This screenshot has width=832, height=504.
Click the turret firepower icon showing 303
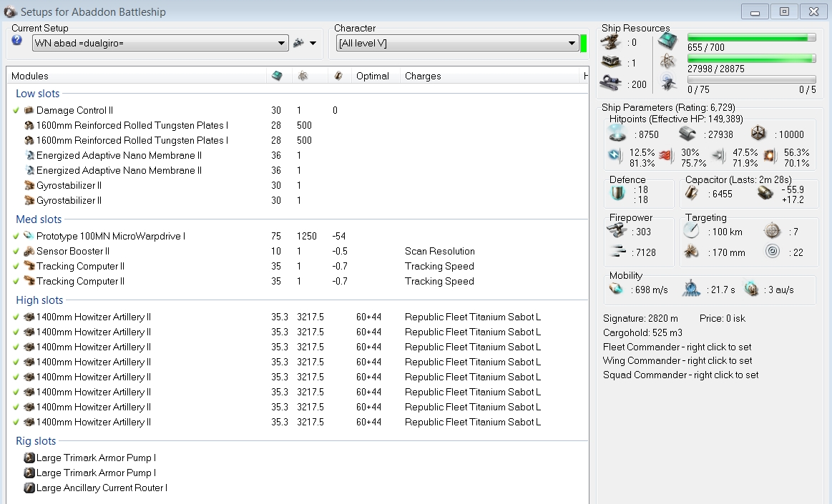coord(617,230)
